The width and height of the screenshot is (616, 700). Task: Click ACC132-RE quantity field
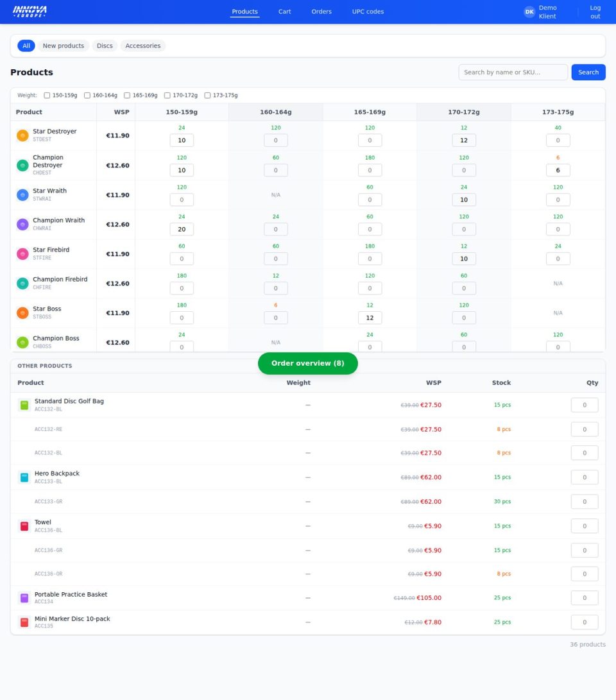[x=585, y=429]
